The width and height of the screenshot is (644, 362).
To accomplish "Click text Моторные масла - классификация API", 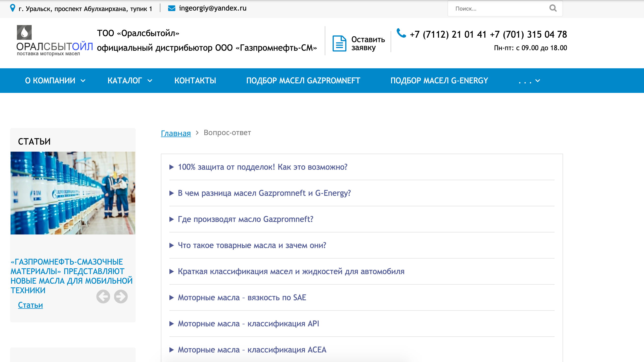I will [248, 324].
